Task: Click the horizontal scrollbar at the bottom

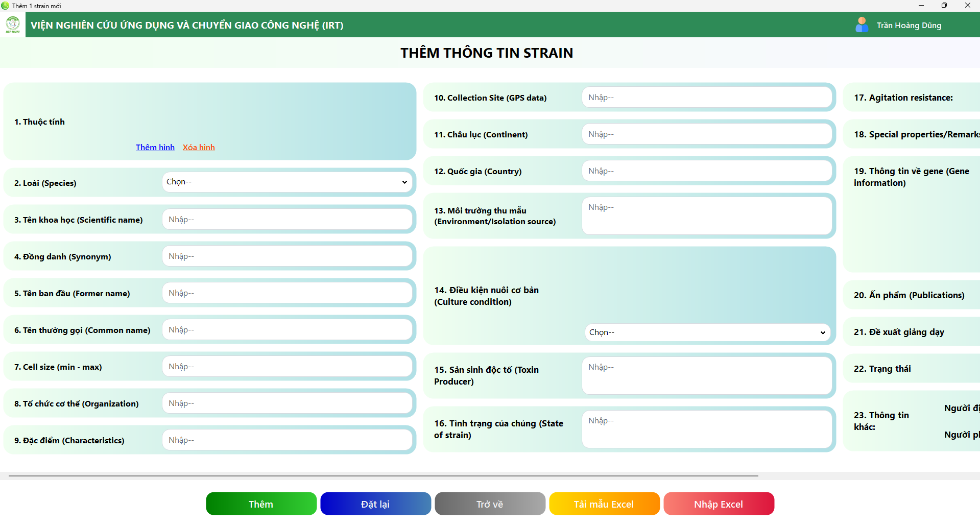Action: tap(383, 476)
